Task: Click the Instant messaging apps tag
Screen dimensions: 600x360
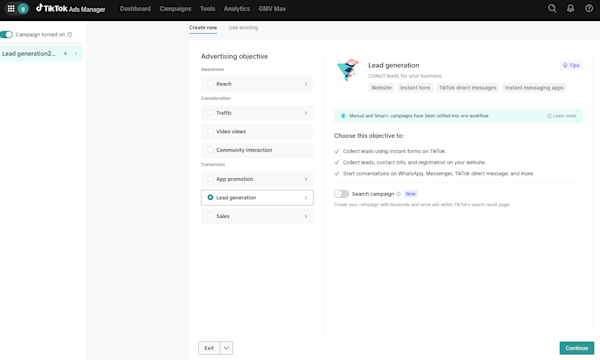Action: click(x=534, y=88)
